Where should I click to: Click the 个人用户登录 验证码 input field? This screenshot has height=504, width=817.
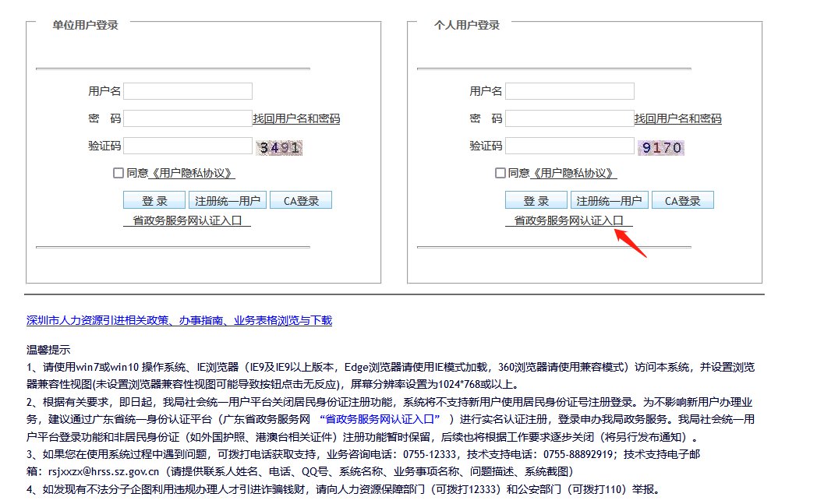tap(570, 145)
